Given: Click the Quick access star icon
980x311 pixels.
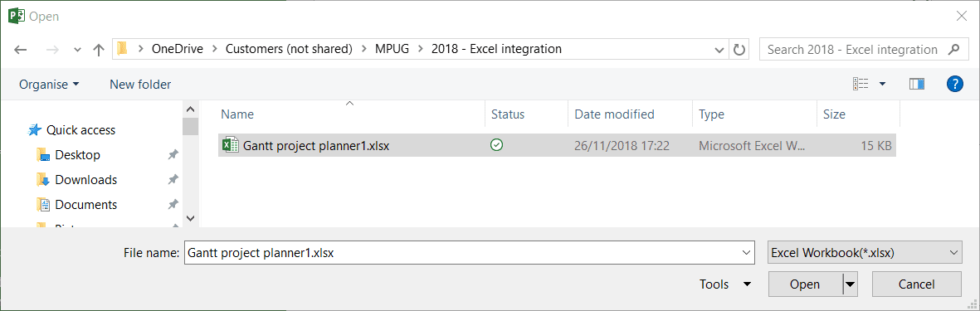Looking at the screenshot, I should click(34, 130).
